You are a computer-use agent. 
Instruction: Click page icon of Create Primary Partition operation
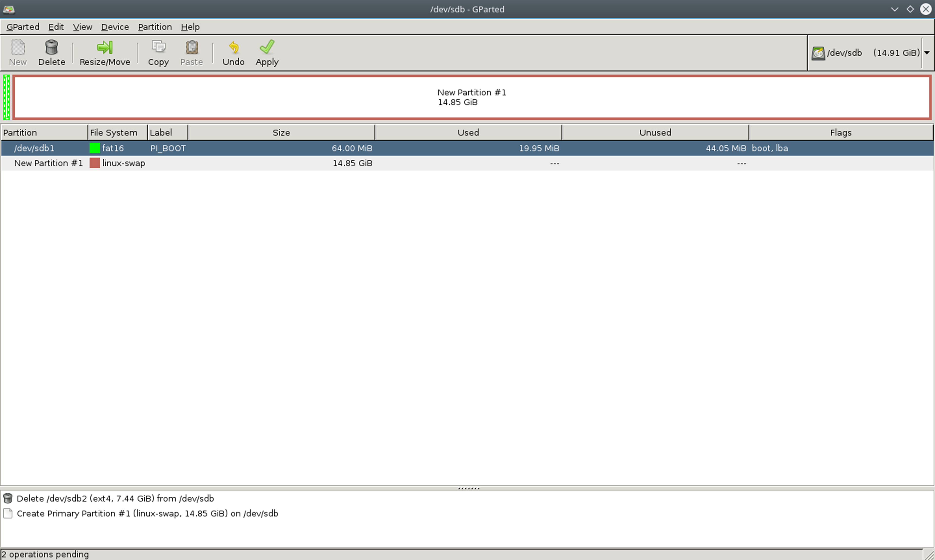coord(8,514)
